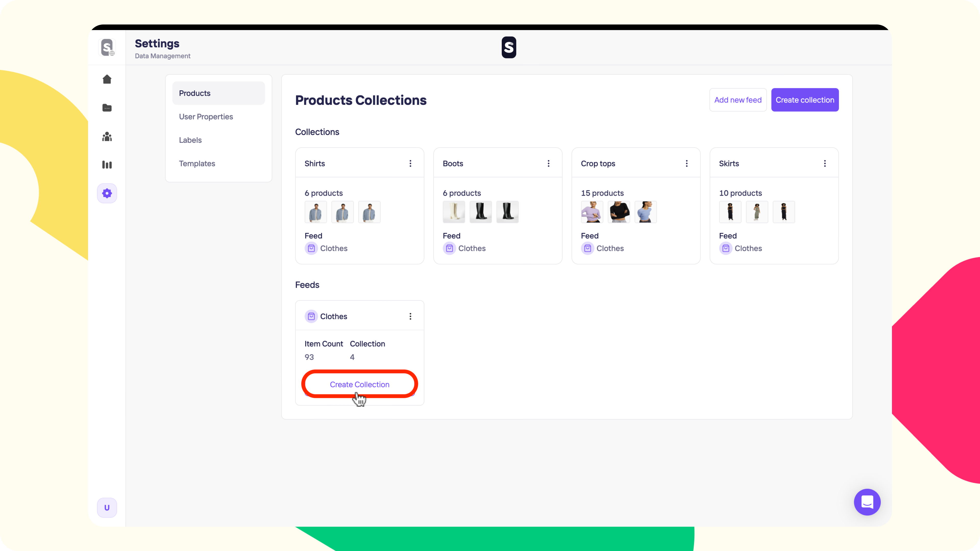Image resolution: width=980 pixels, height=551 pixels.
Task: Open the analytics bars sidebar icon
Action: [x=107, y=165]
